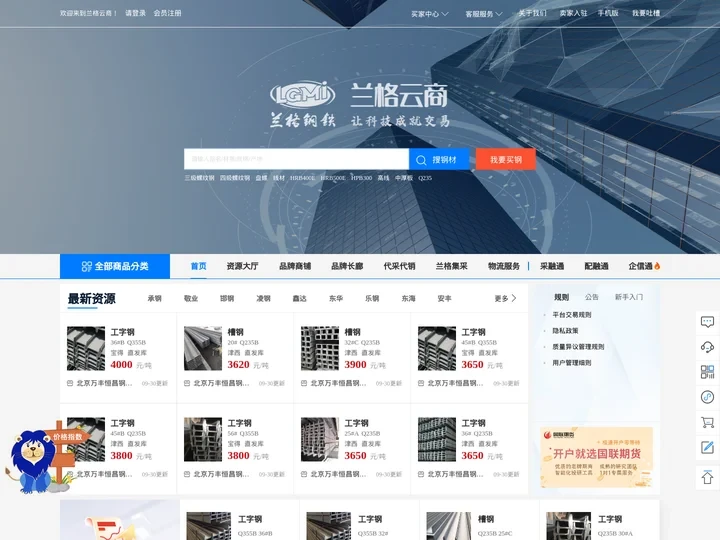Click 手机版 in top bar
Viewport: 720px width, 540px height.
point(608,13)
